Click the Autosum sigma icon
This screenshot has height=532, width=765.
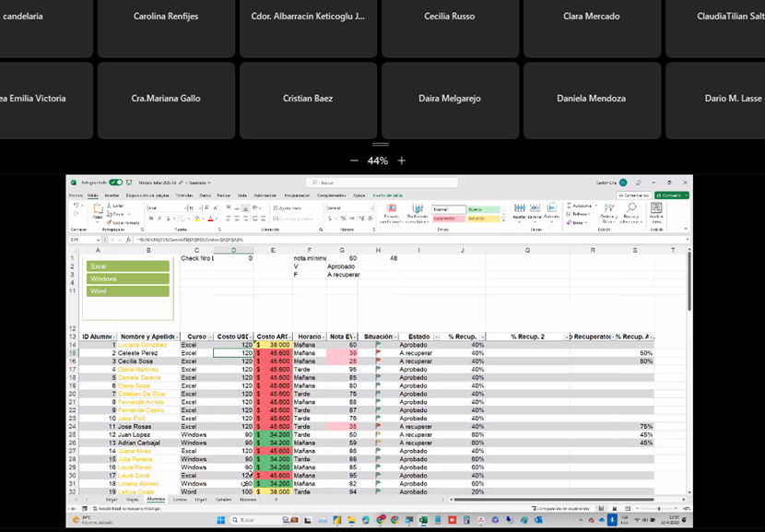[x=569, y=206]
